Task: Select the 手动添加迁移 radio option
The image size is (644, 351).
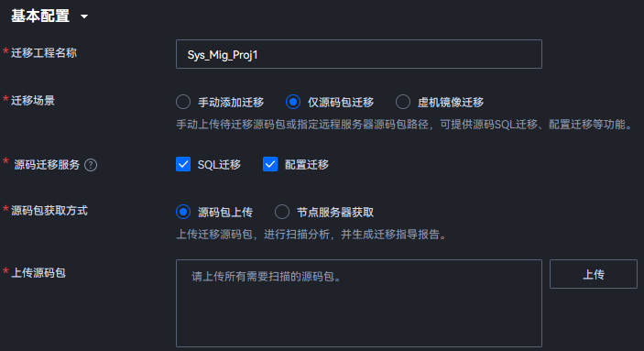Action: [183, 102]
